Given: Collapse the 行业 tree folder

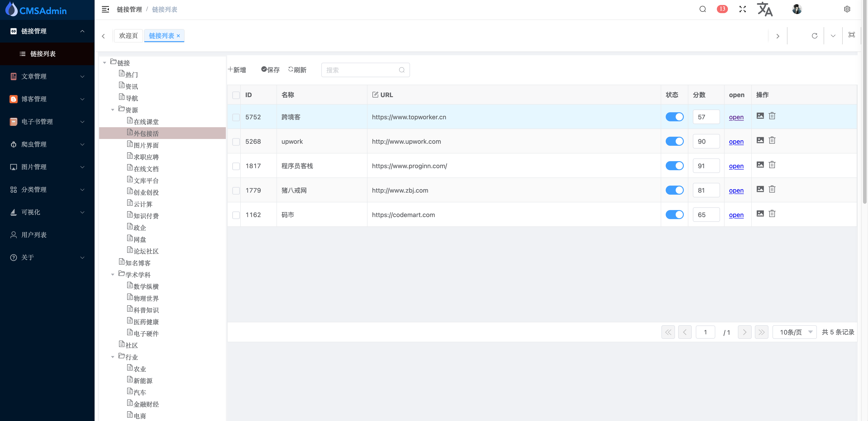Looking at the screenshot, I should (x=112, y=357).
